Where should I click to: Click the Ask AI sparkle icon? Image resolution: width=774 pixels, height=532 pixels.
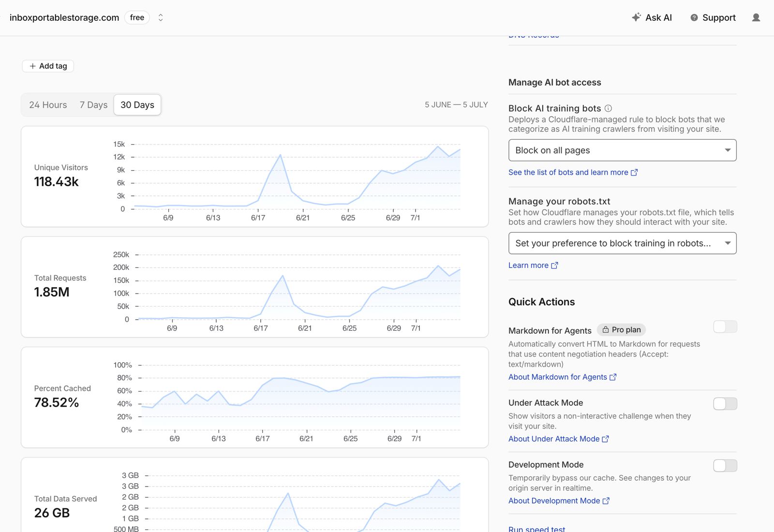[637, 17]
